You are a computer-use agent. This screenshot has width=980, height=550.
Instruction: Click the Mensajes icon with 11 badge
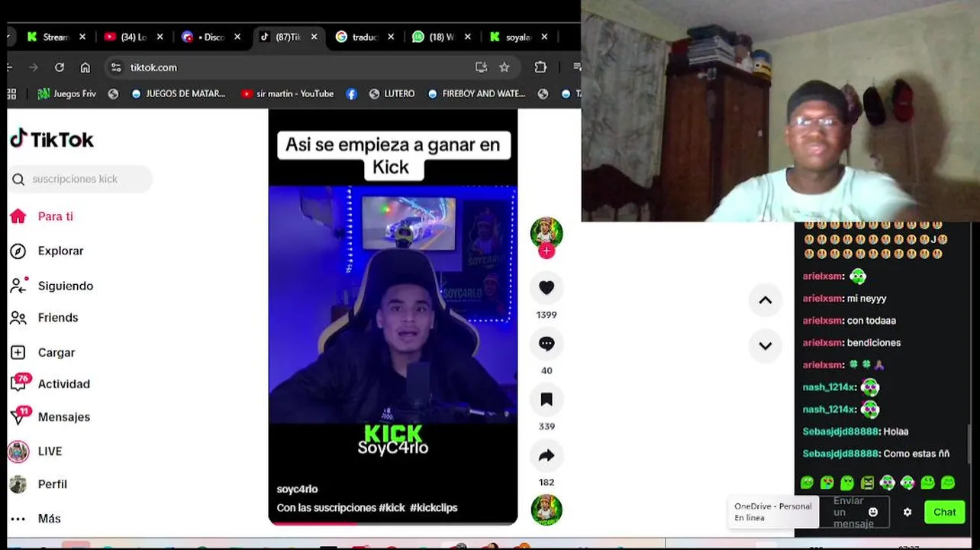click(19, 416)
